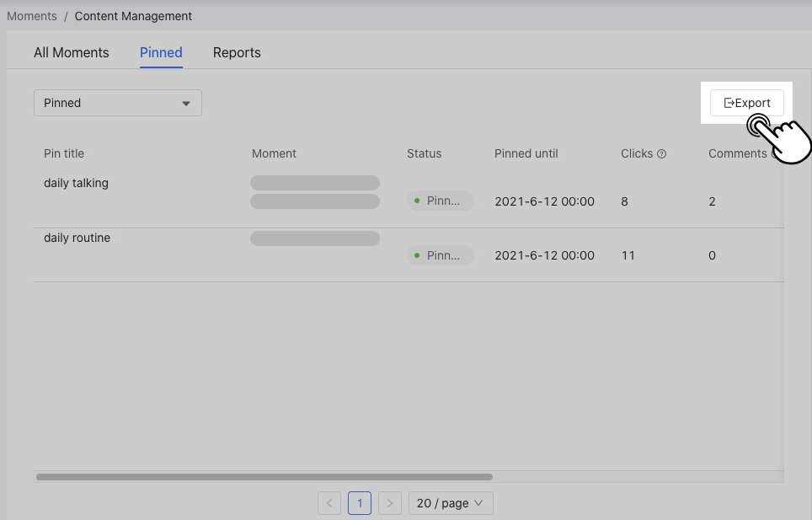Open the 20 / page size dropdown
The height and width of the screenshot is (520, 812).
(451, 503)
